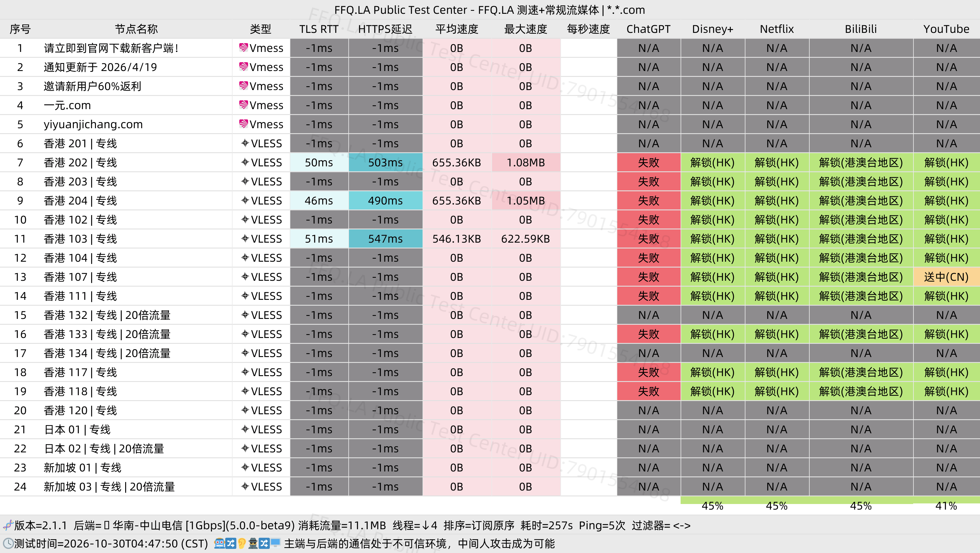
Task: Click the FFQ.LA Public Test Center title
Action: click(490, 9)
